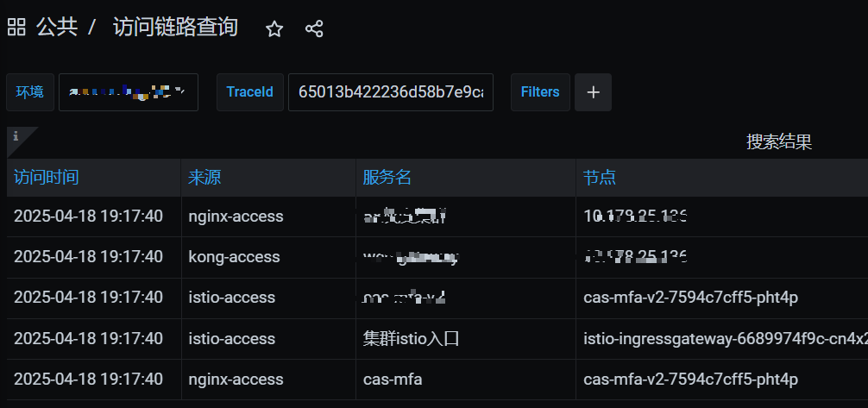
Task: Click the access time in the kong-access row
Action: pos(89,257)
